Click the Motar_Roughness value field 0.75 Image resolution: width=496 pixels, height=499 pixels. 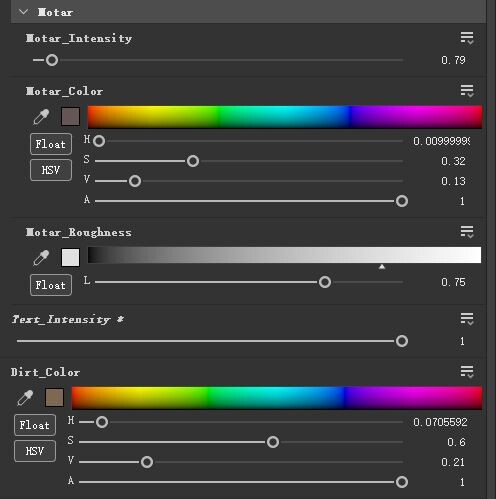(453, 282)
